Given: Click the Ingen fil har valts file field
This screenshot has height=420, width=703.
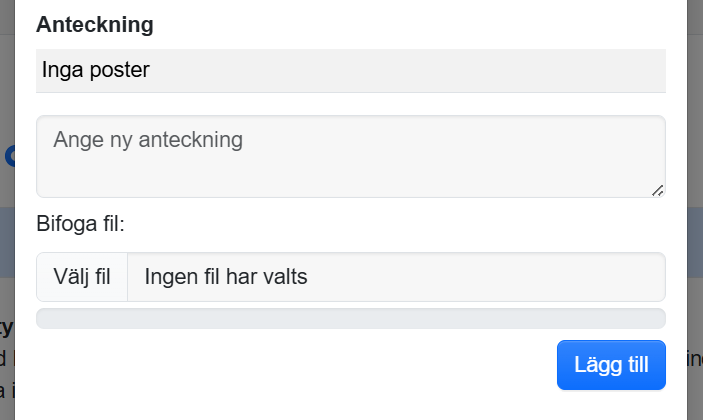Looking at the screenshot, I should tap(396, 277).
